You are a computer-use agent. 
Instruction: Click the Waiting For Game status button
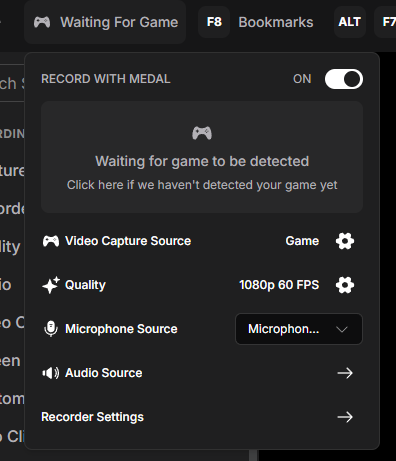(105, 22)
